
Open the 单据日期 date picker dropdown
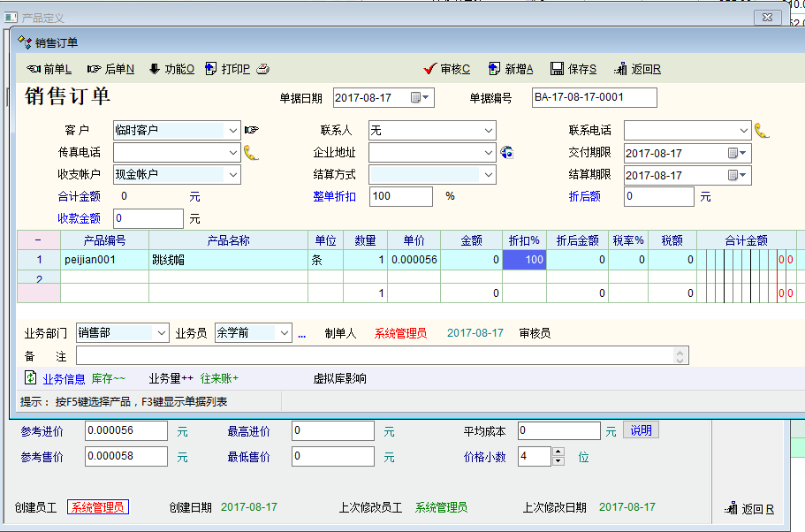pyautogui.click(x=426, y=98)
